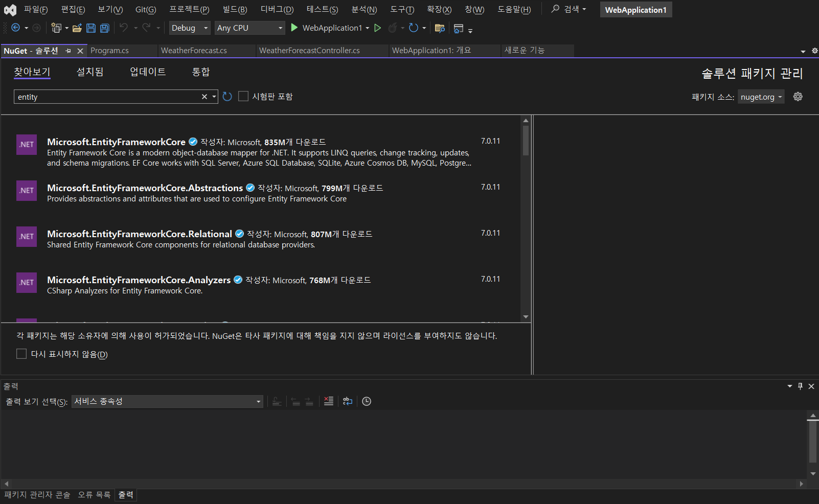Click the open file folder icon
This screenshot has height=504, width=819.
click(77, 28)
